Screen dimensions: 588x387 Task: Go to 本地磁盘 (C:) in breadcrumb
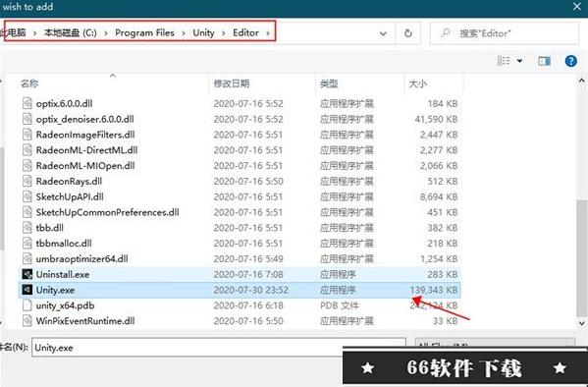click(x=70, y=32)
